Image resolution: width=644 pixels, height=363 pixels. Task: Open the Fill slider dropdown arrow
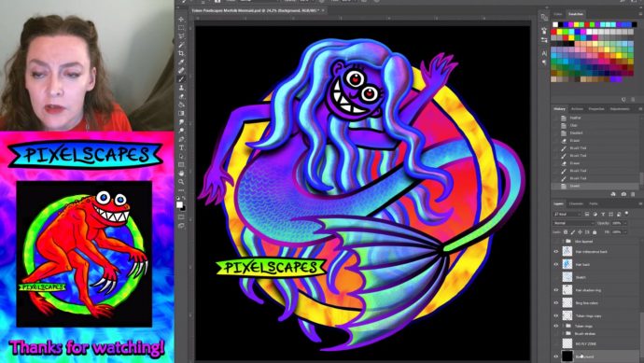[625, 232]
